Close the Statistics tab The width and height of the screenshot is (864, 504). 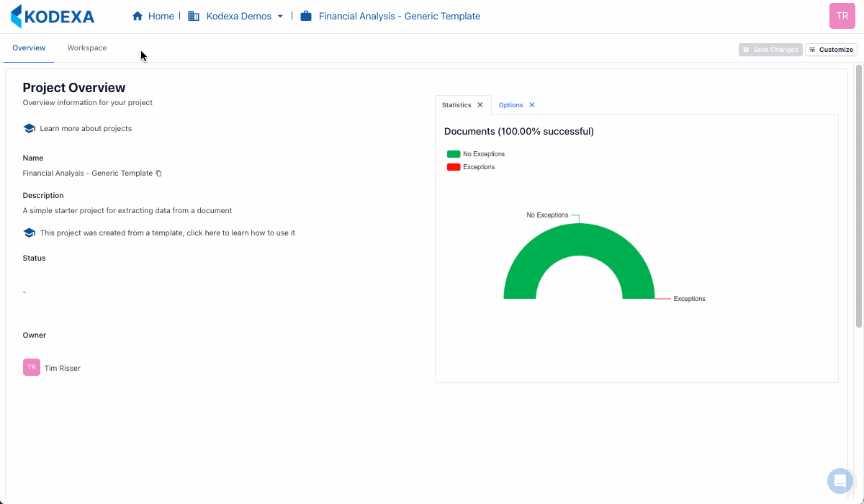pyautogui.click(x=480, y=105)
